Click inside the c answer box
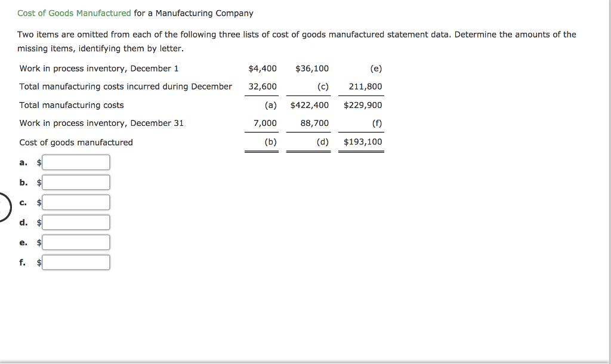 point(76,202)
